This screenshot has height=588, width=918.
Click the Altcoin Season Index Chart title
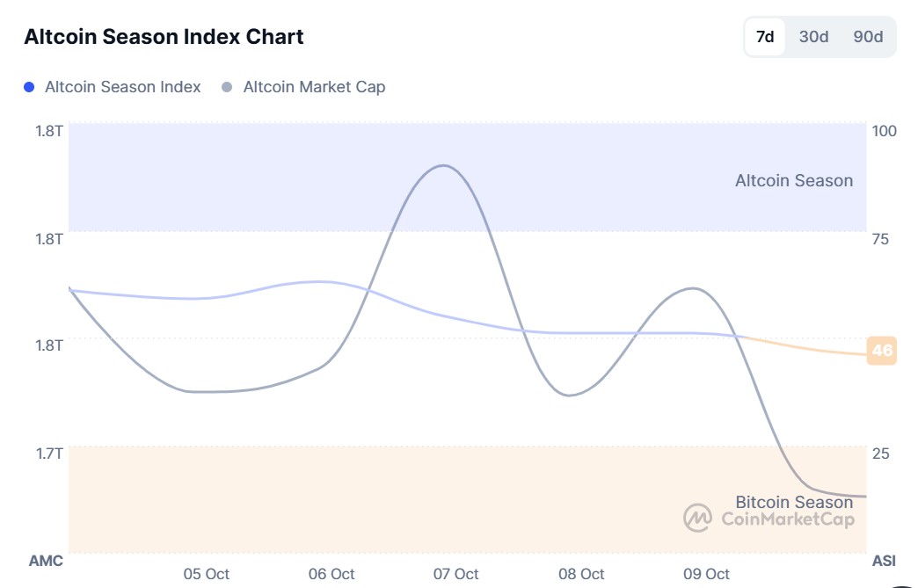[164, 37]
